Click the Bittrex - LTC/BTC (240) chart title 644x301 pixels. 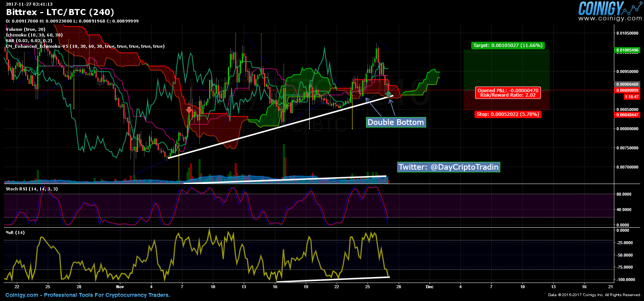pyautogui.click(x=60, y=12)
